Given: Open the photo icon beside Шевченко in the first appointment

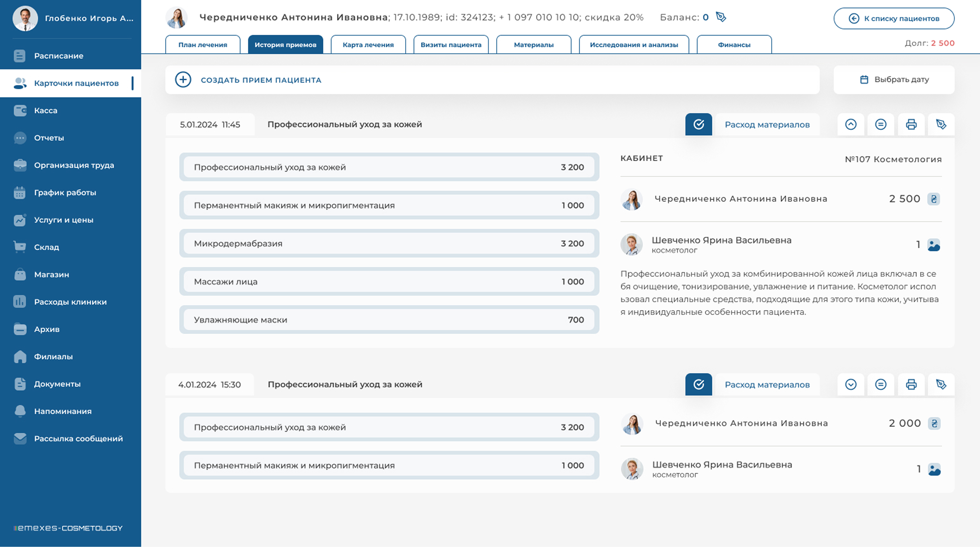Looking at the screenshot, I should [934, 245].
